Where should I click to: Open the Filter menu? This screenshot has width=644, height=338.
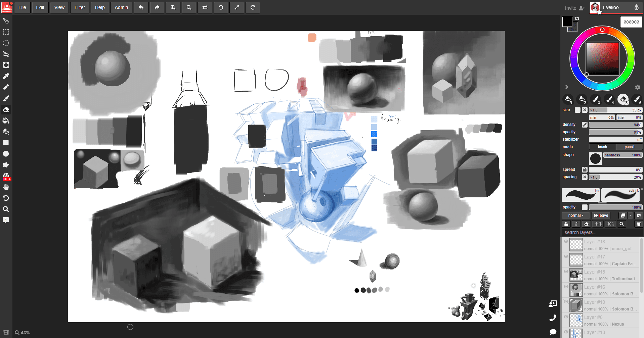tap(80, 7)
